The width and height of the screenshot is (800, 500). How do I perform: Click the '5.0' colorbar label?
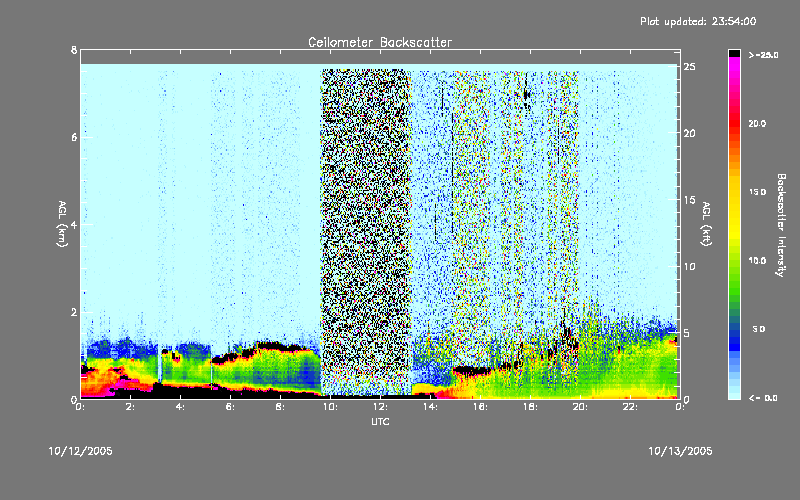point(759,330)
